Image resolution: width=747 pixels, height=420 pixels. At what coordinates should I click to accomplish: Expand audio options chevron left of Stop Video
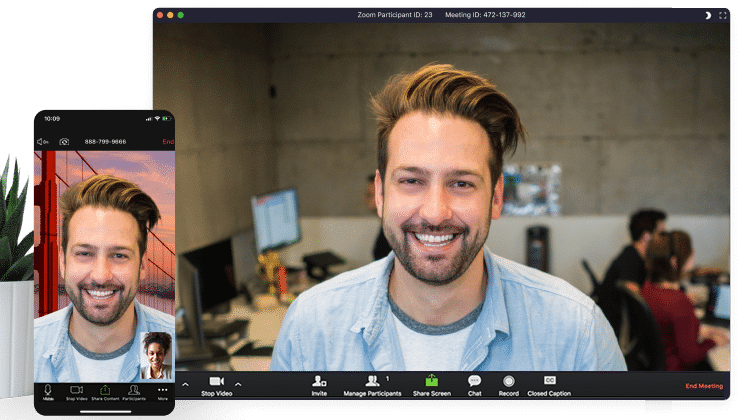click(185, 384)
